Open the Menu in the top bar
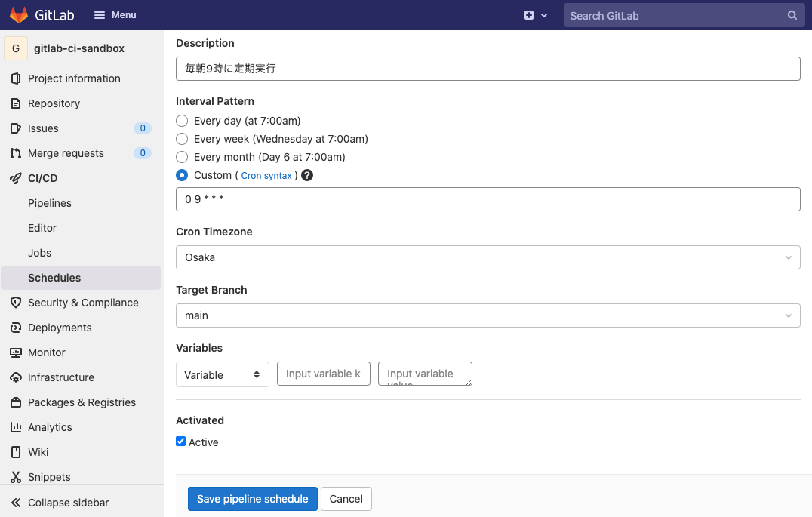812x517 pixels. click(115, 14)
